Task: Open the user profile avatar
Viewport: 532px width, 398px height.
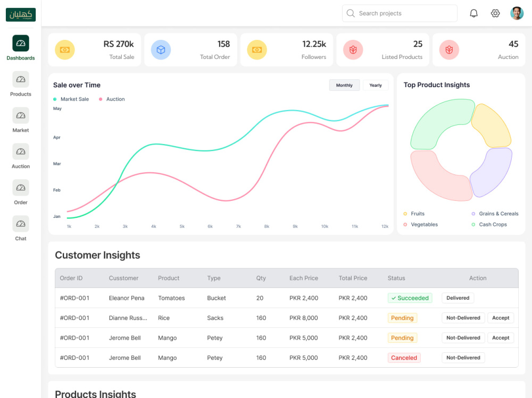Action: (517, 13)
